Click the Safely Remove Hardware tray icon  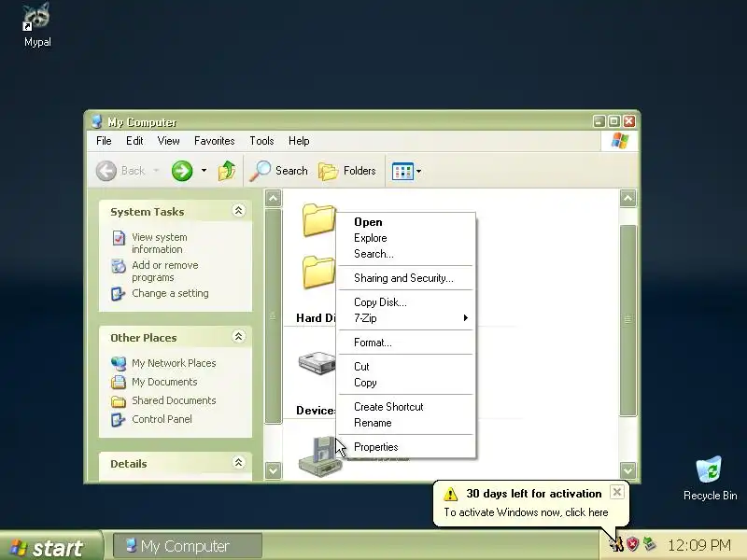pyautogui.click(x=649, y=543)
